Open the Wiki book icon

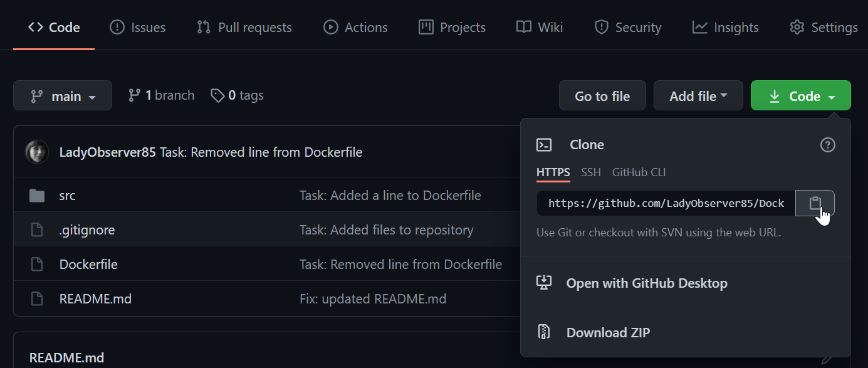click(524, 27)
